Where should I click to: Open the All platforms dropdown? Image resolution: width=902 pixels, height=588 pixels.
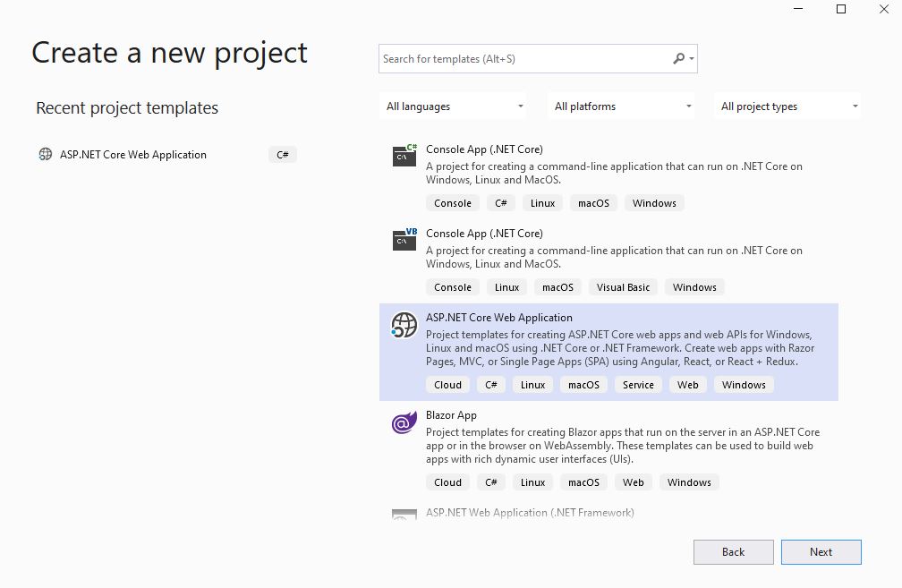pyautogui.click(x=620, y=106)
